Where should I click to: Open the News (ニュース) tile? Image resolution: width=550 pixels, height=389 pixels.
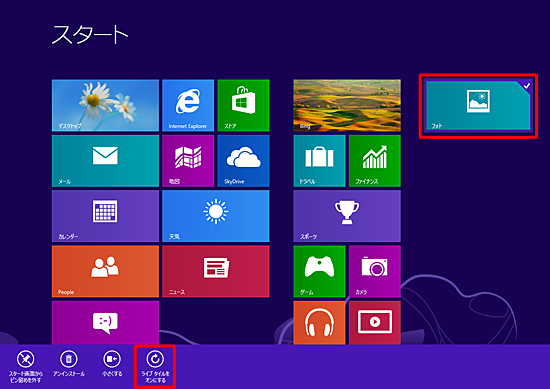(216, 271)
